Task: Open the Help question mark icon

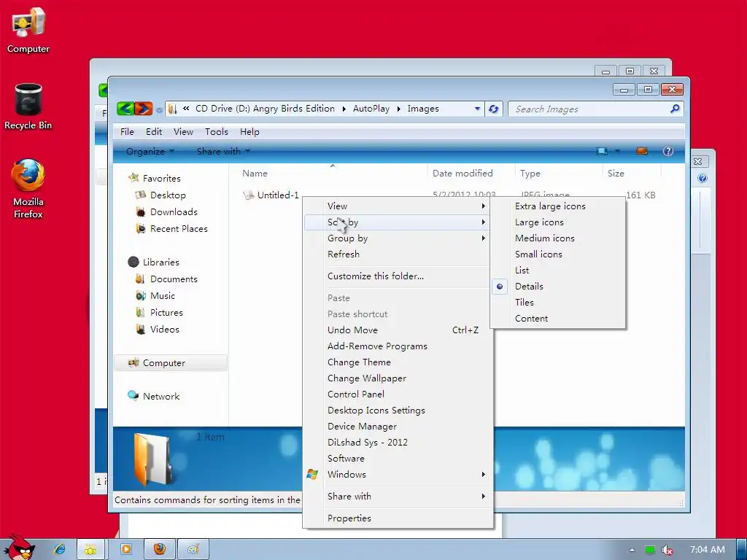Action: tap(668, 152)
